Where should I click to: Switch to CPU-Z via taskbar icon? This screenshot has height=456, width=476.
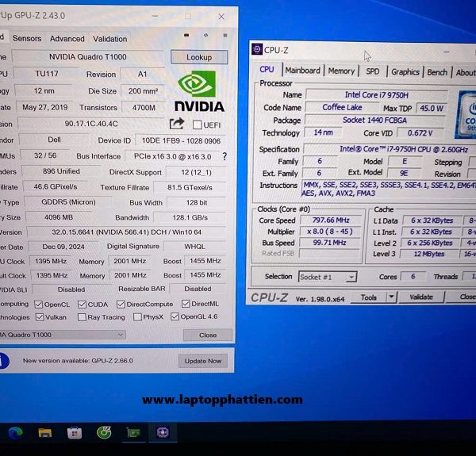(x=163, y=432)
